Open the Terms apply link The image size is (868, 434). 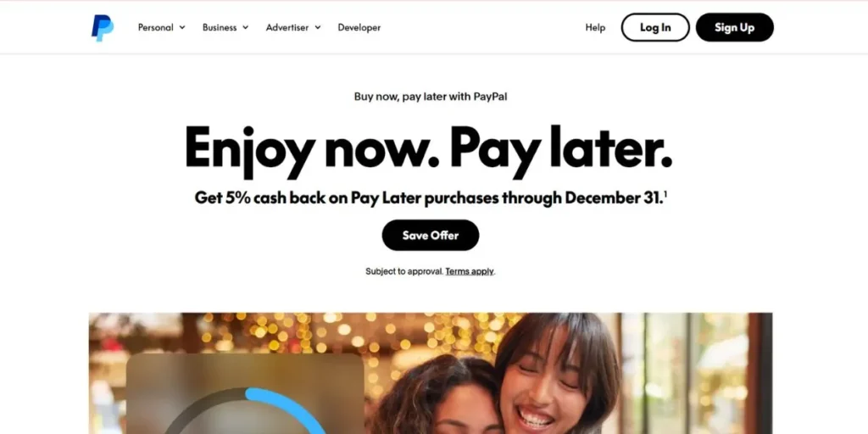[470, 271]
